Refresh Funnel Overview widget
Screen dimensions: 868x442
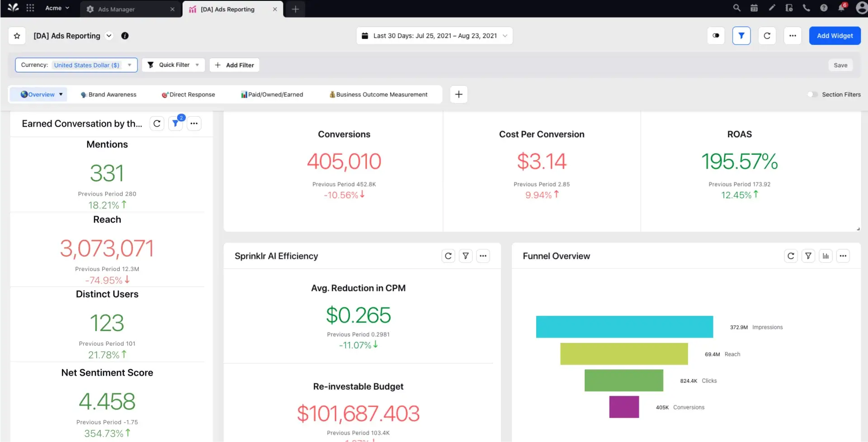791,256
